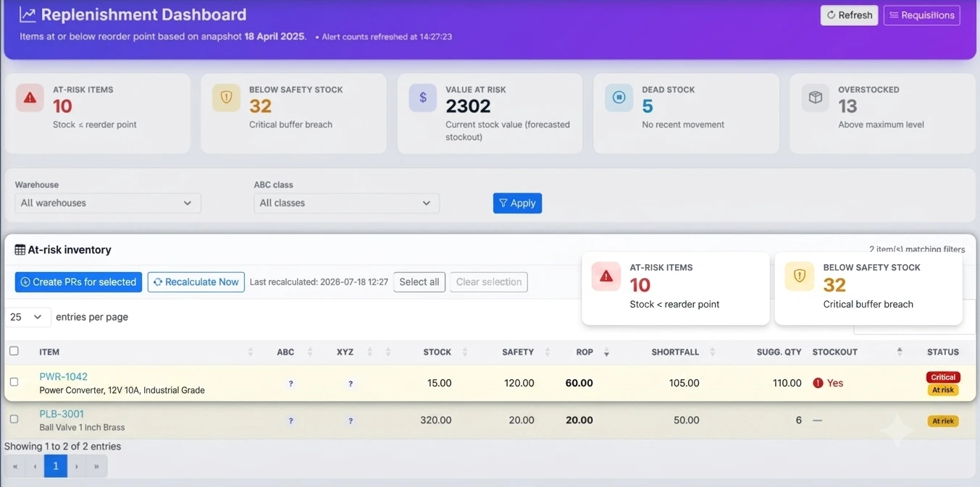Click the chart icon beside Replenishment Dashboard title

tap(28, 14)
